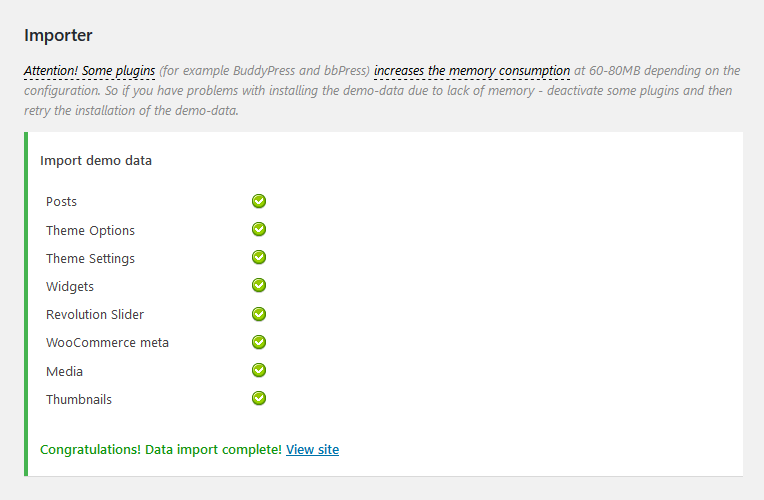
Task: Select the Theme Options label
Action: [x=90, y=231]
